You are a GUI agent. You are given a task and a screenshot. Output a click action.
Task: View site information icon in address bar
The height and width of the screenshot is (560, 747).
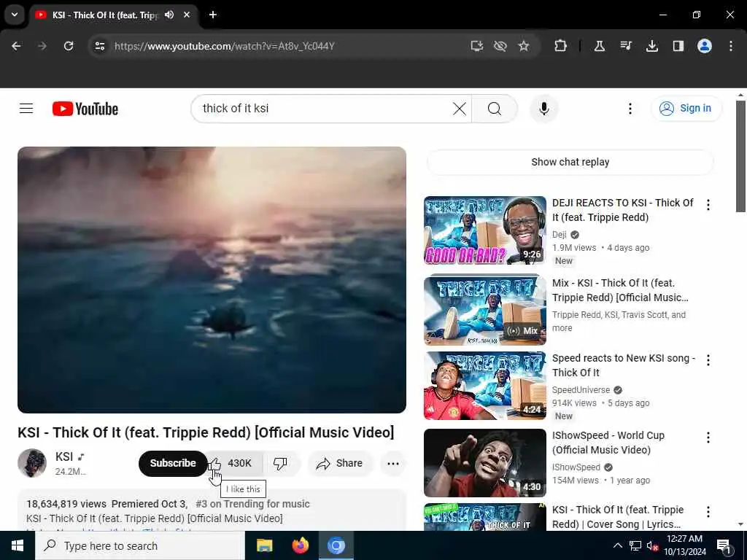(x=99, y=46)
